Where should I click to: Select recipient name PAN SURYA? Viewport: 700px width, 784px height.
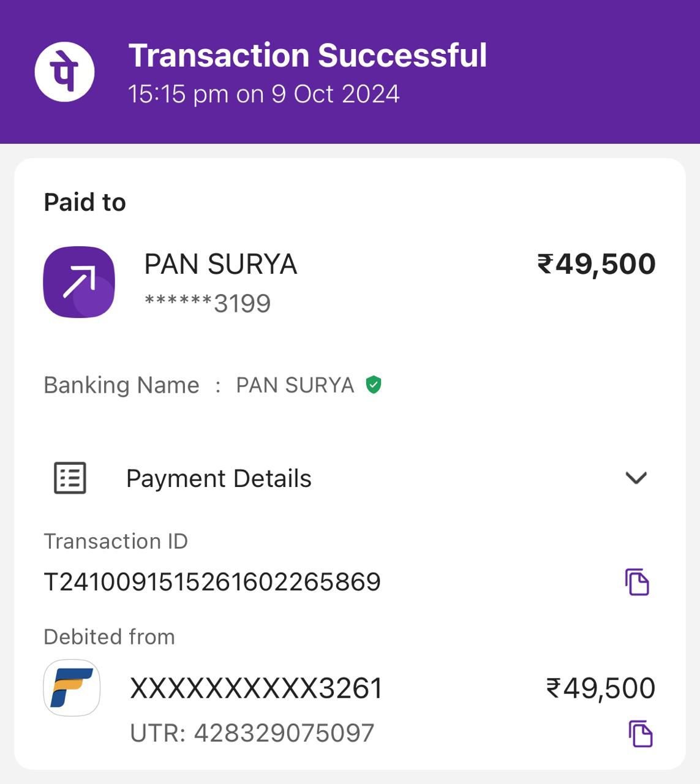pyautogui.click(x=220, y=265)
